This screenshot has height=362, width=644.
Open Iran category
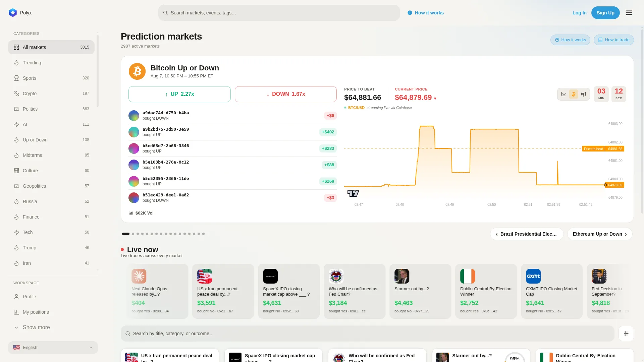point(51,263)
